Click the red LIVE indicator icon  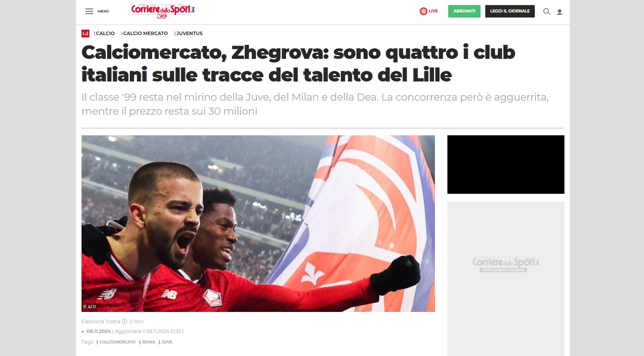coord(423,11)
